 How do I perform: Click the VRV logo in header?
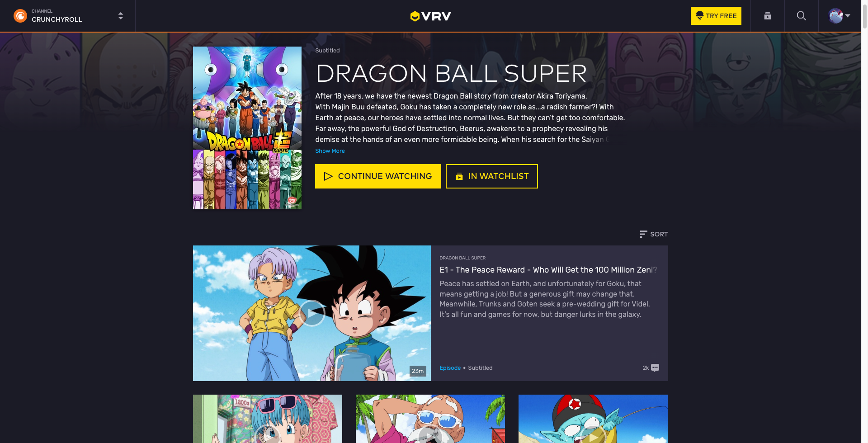pyautogui.click(x=430, y=16)
